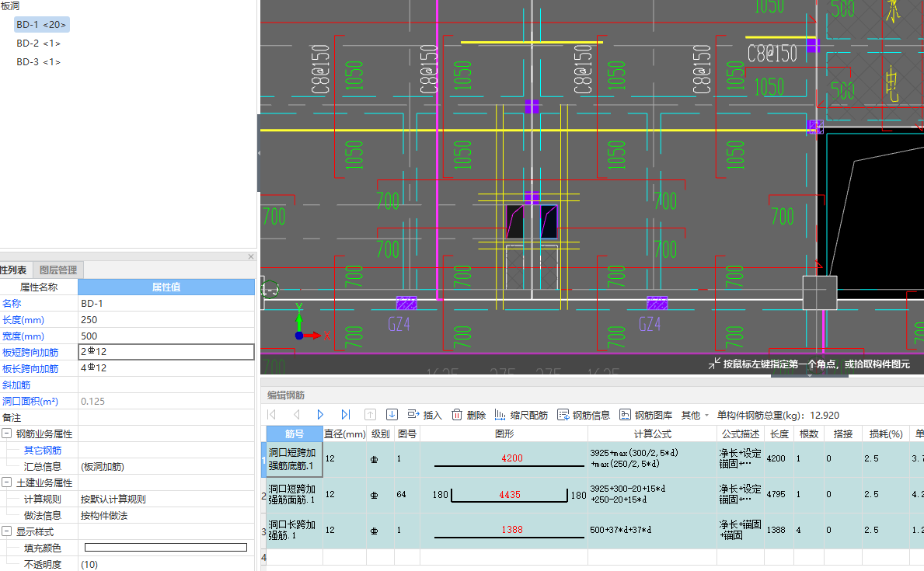Open 其他 dropdown menu
Viewport: 924px width, 571px height.
[695, 415]
